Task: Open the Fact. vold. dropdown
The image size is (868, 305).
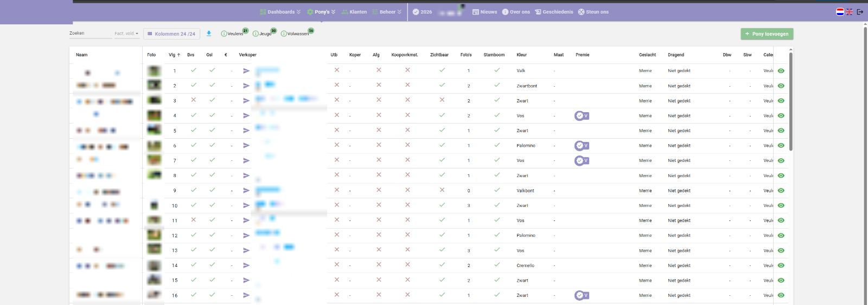Action: click(126, 34)
